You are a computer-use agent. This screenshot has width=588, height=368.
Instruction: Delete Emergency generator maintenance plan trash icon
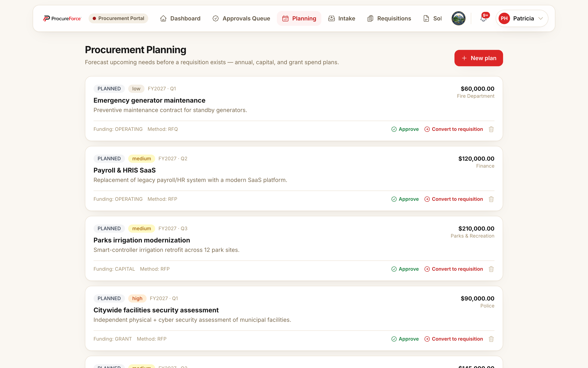(x=491, y=129)
